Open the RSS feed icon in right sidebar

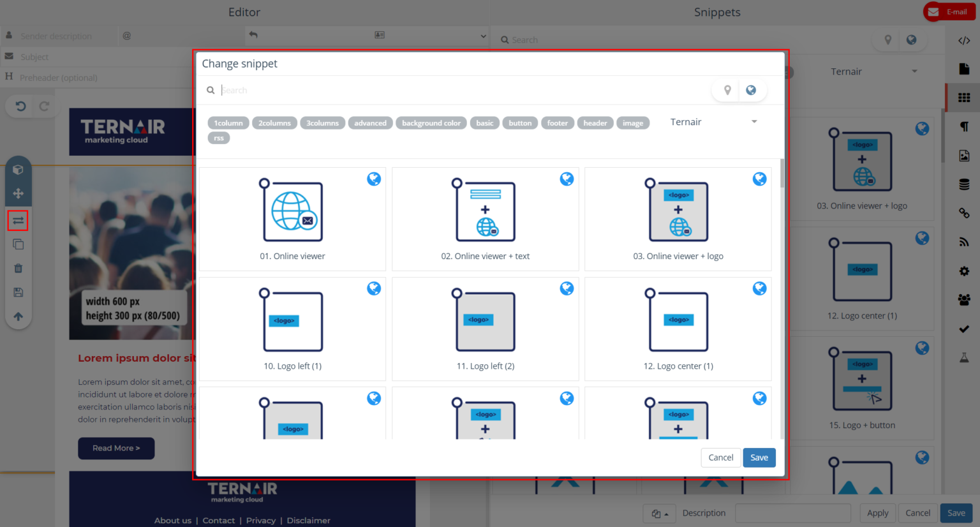(x=964, y=242)
